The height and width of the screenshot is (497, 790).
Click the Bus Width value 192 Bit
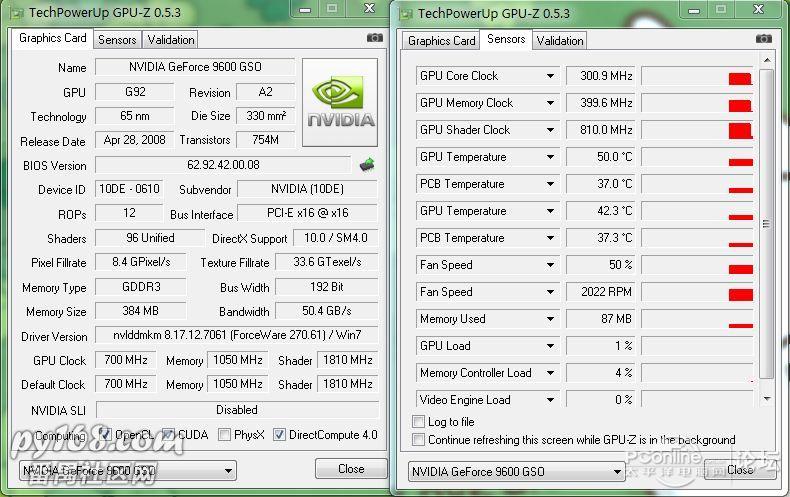point(326,287)
